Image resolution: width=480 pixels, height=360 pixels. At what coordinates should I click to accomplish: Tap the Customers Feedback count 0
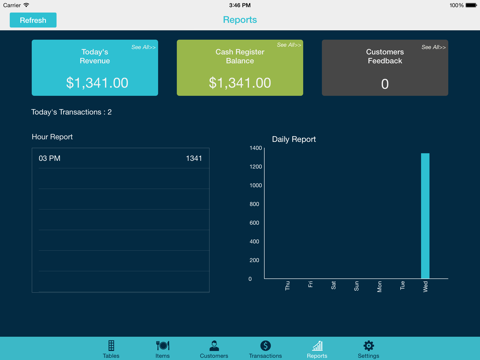point(385,84)
